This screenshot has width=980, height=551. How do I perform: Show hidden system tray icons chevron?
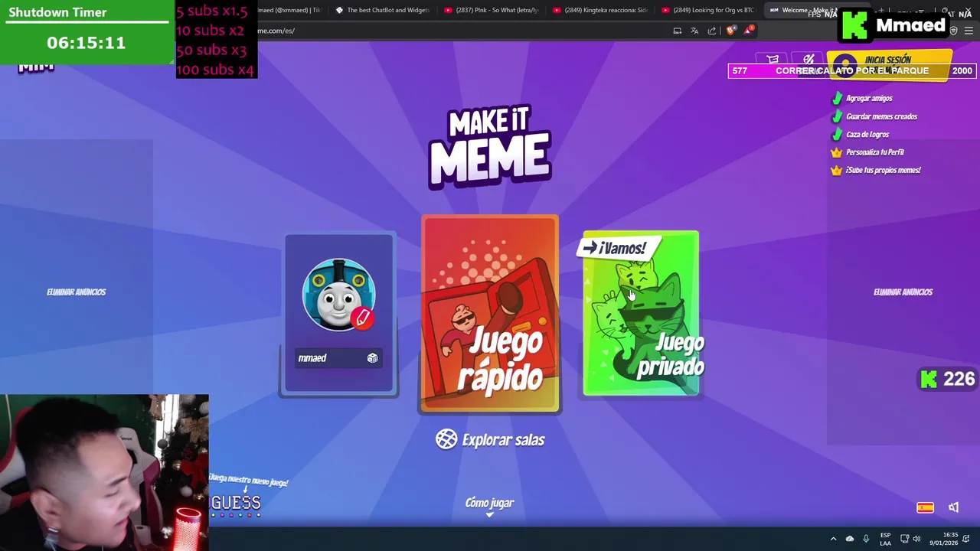pos(833,539)
